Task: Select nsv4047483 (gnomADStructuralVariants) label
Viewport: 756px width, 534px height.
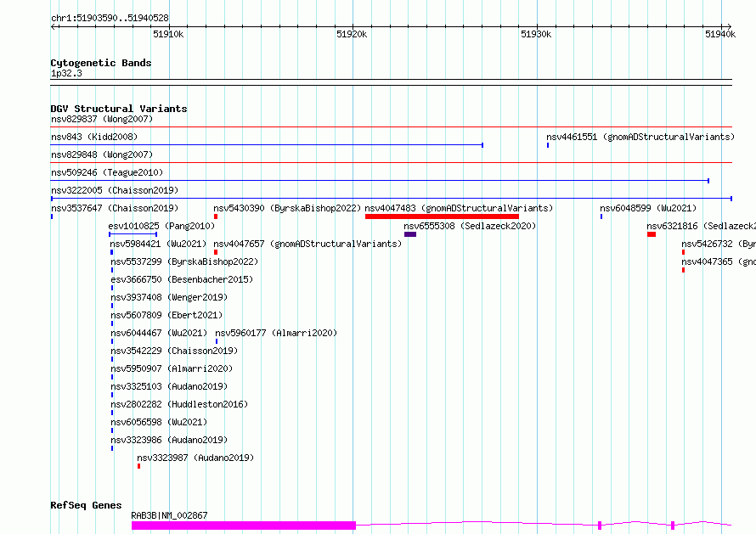Action: tap(459, 208)
